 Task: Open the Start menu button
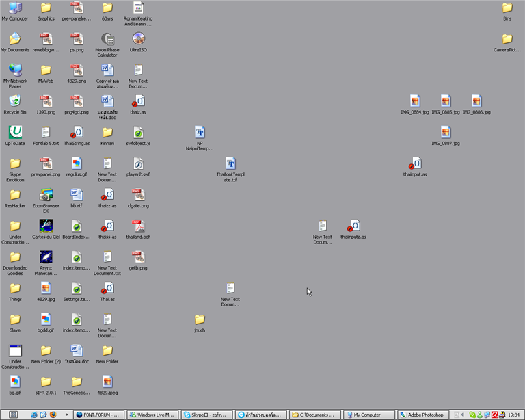[x=13, y=415]
